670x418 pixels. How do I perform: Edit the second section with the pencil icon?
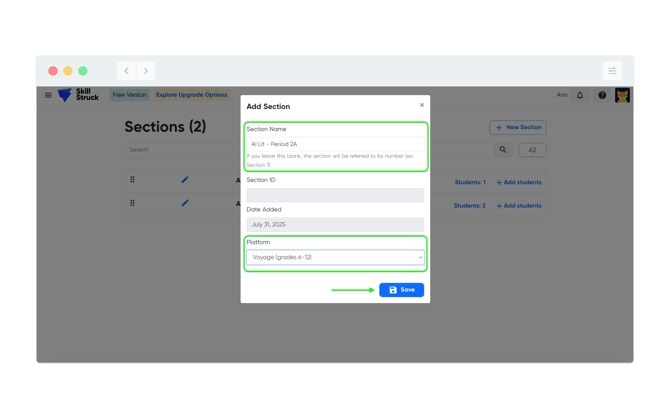click(185, 203)
